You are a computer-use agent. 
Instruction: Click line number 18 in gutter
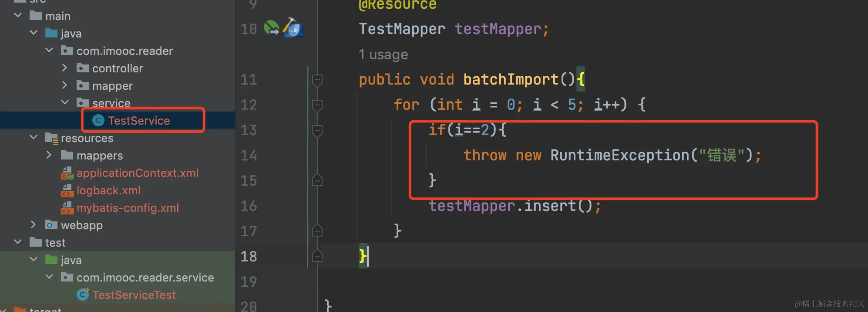tap(249, 256)
